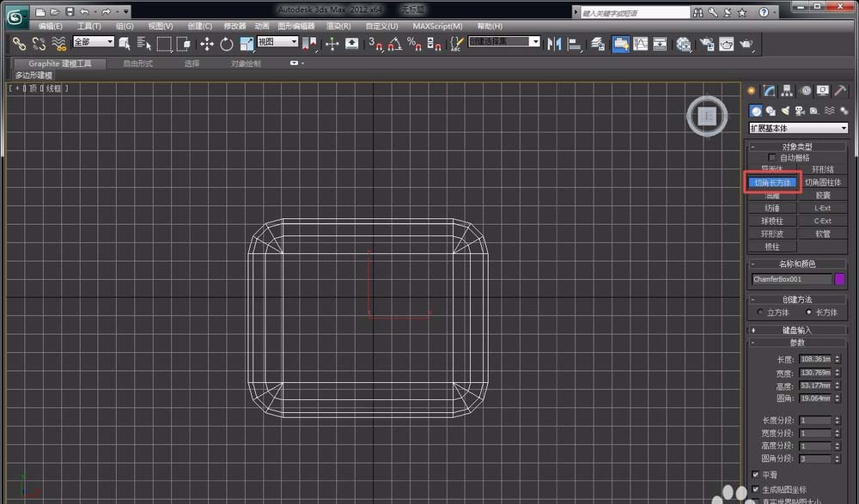This screenshot has width=859, height=504.
Task: Activate the Rotate tool
Action: pyautogui.click(x=227, y=44)
